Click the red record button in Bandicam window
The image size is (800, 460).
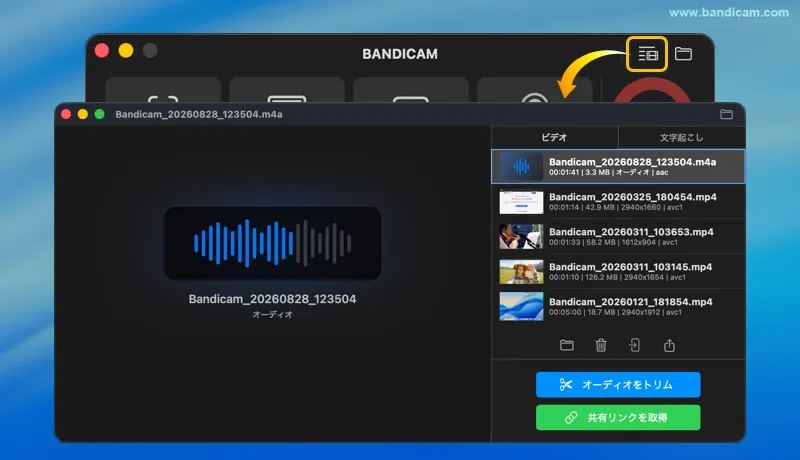[x=652, y=90]
